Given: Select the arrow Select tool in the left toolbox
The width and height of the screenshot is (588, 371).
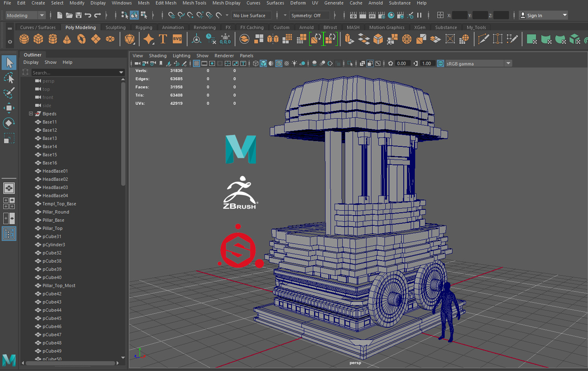Looking at the screenshot, I should pos(9,63).
